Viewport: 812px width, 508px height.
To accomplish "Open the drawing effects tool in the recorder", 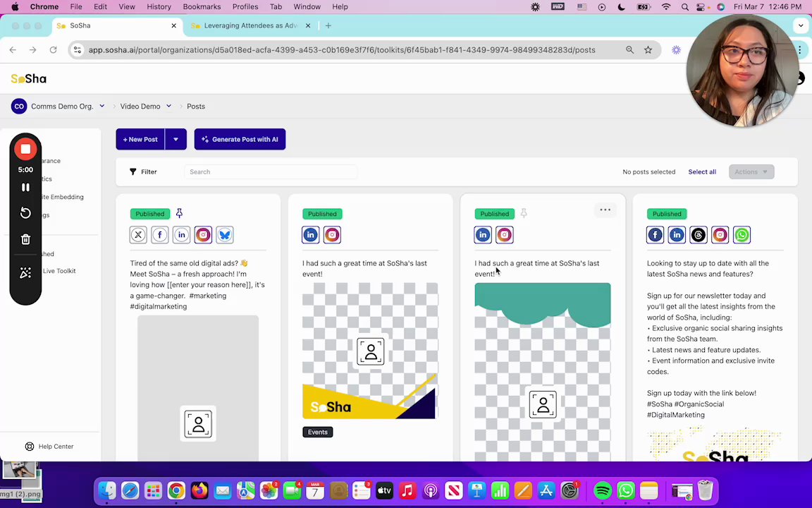I will 25,273.
